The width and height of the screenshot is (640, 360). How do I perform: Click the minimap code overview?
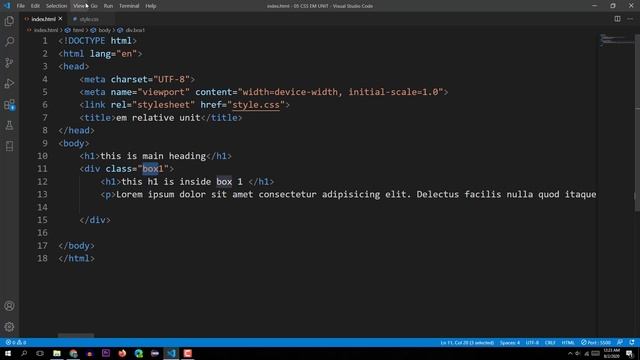(x=617, y=40)
